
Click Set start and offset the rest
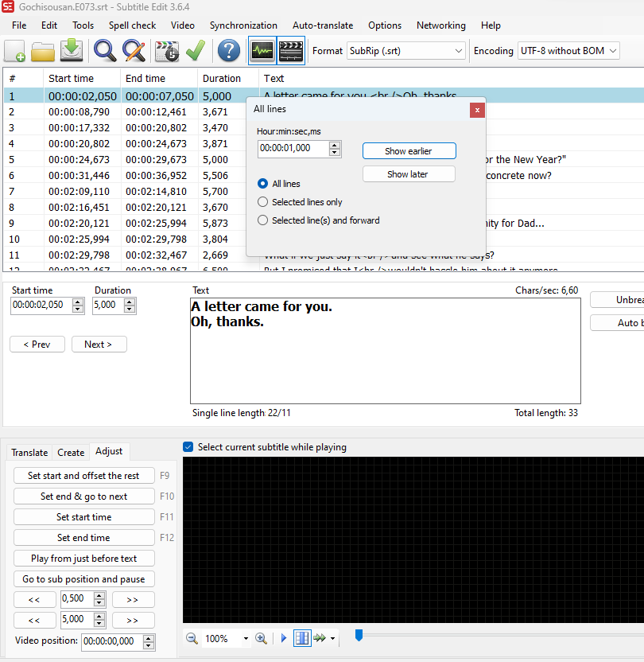click(84, 476)
